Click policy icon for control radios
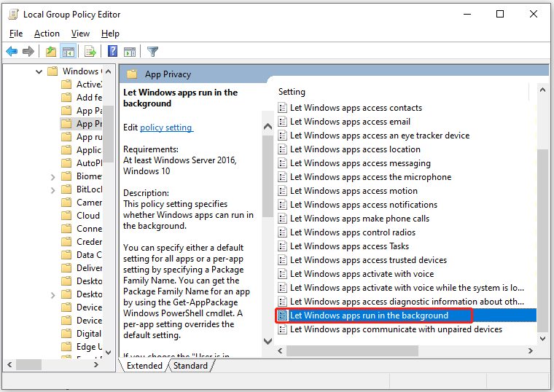Screen dimensions: 554x392 [282, 232]
